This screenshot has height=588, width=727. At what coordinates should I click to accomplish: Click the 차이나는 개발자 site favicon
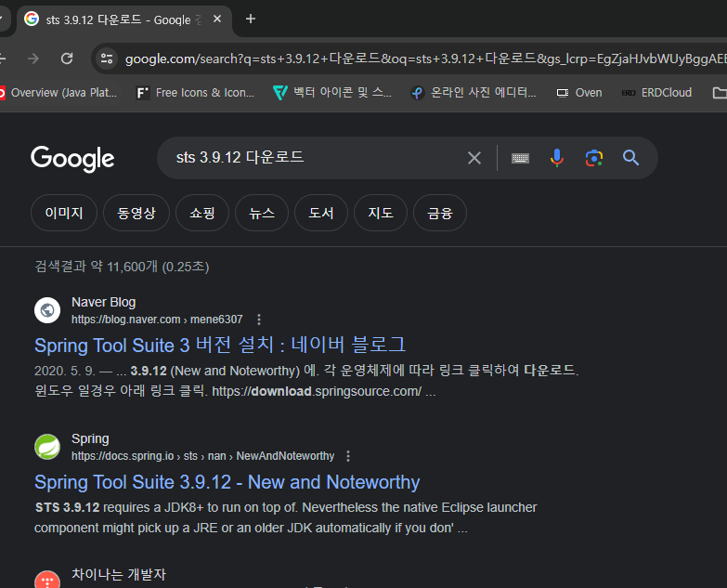47,581
